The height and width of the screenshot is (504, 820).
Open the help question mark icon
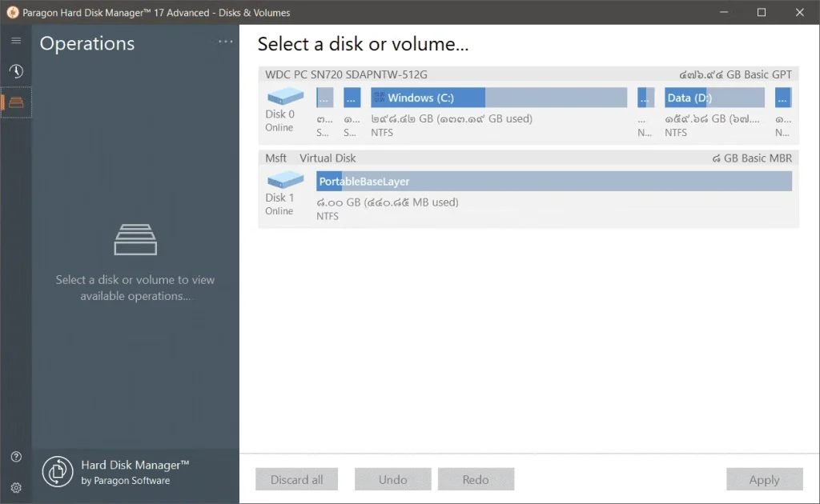[x=16, y=457]
